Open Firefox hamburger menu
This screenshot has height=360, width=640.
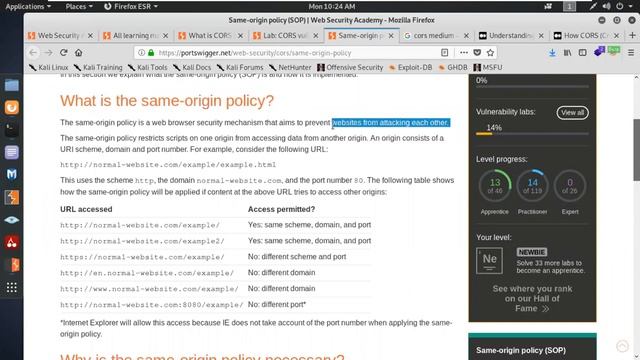pyautogui.click(x=631, y=53)
